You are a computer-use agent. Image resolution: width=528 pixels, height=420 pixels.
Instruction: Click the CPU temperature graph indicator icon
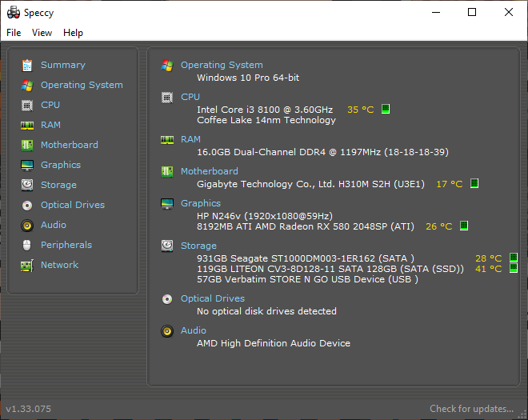[386, 109]
